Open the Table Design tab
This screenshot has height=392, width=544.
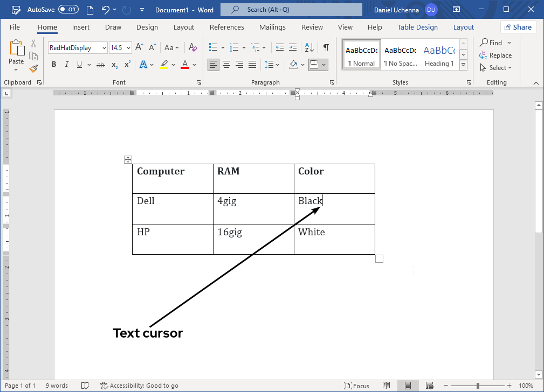coord(417,27)
